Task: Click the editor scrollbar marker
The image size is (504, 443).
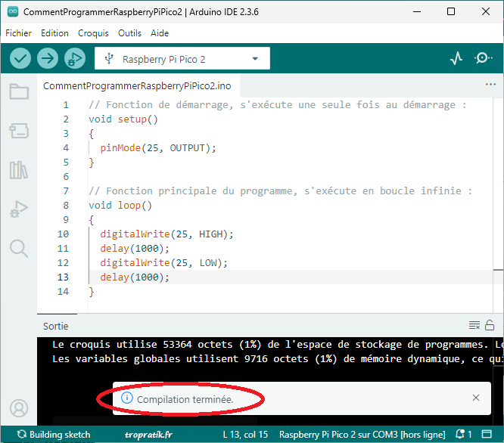Action: coord(498,271)
